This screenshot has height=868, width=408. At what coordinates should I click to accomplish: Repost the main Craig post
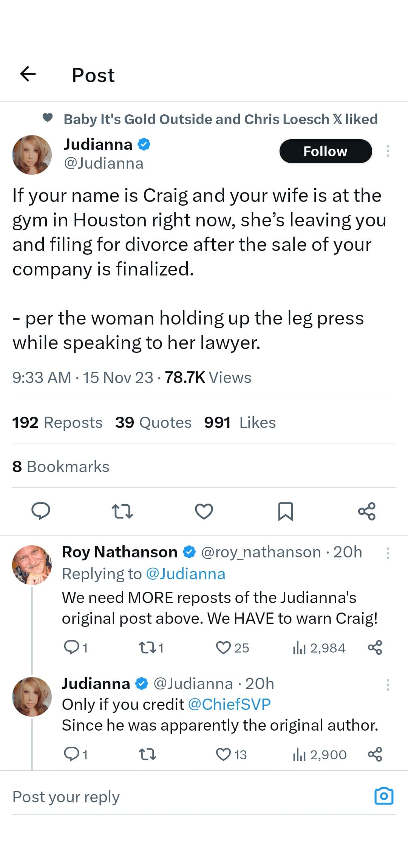click(122, 511)
